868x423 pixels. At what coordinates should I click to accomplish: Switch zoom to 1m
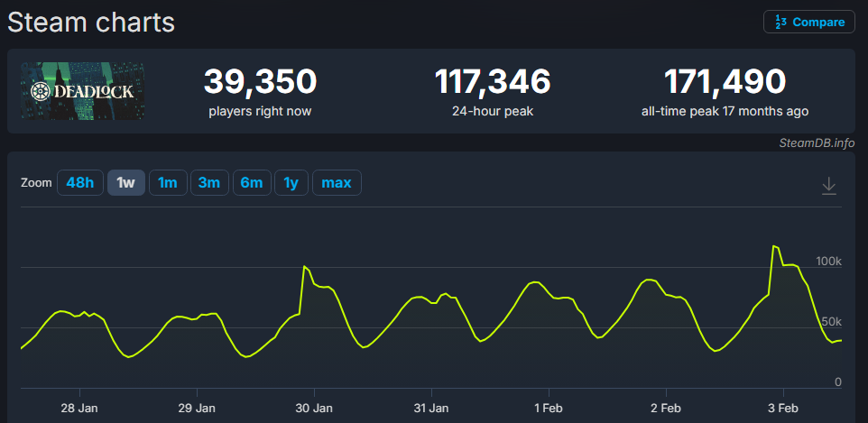[168, 182]
